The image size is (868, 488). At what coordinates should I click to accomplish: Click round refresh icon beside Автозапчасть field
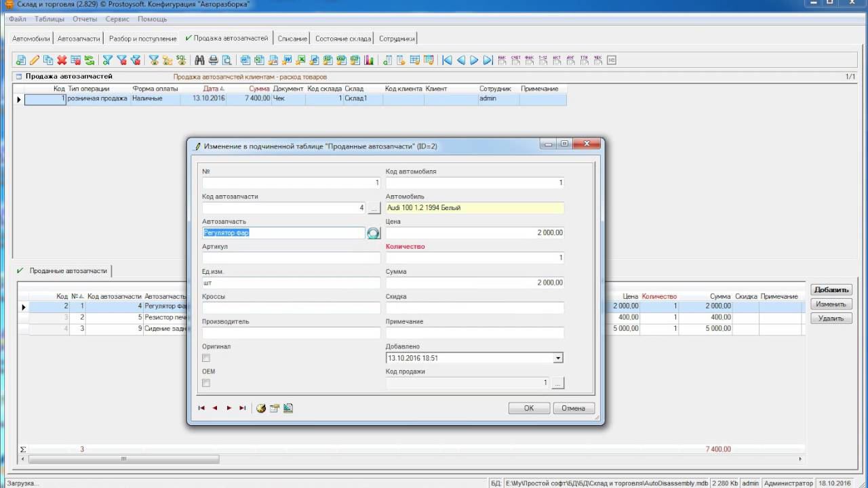[x=373, y=233]
